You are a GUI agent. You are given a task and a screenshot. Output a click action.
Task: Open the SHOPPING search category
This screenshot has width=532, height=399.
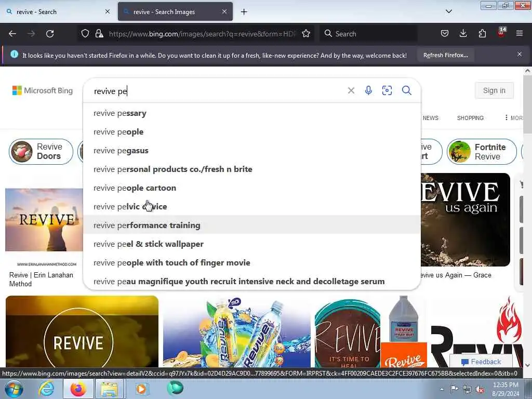[x=470, y=118]
